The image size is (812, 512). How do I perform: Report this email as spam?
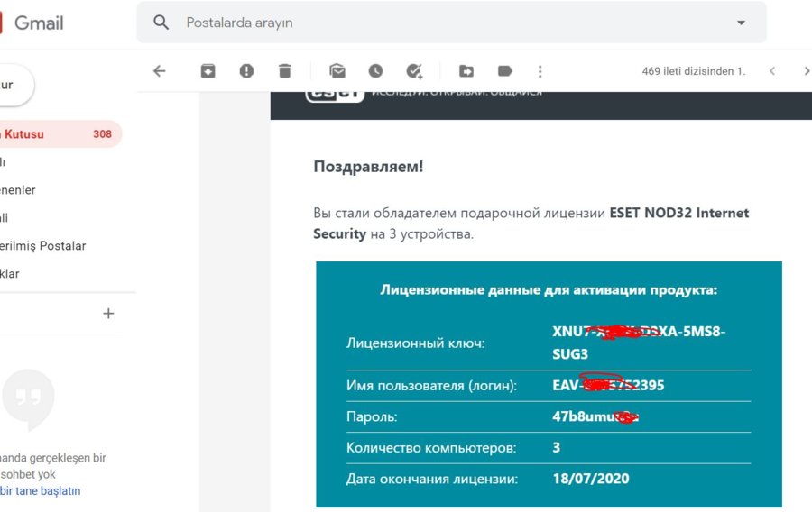tap(246, 71)
